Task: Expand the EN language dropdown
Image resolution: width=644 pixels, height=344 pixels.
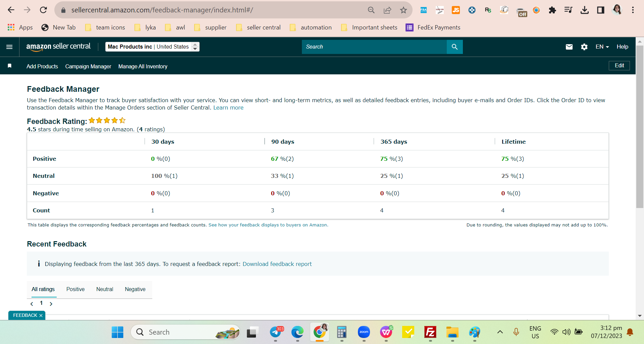Action: 602,47
